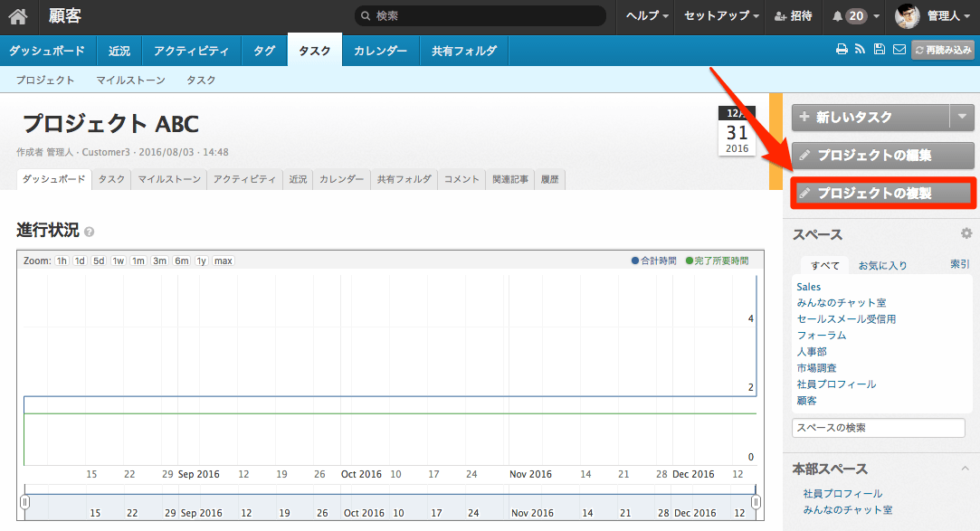Select the project 関連記事 tab
This screenshot has width=980, height=531.
[x=510, y=179]
